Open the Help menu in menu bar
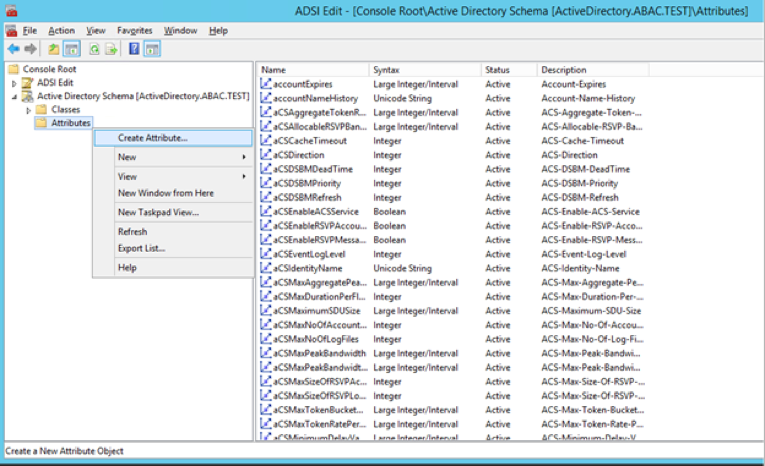The width and height of the screenshot is (765, 466). (x=219, y=31)
